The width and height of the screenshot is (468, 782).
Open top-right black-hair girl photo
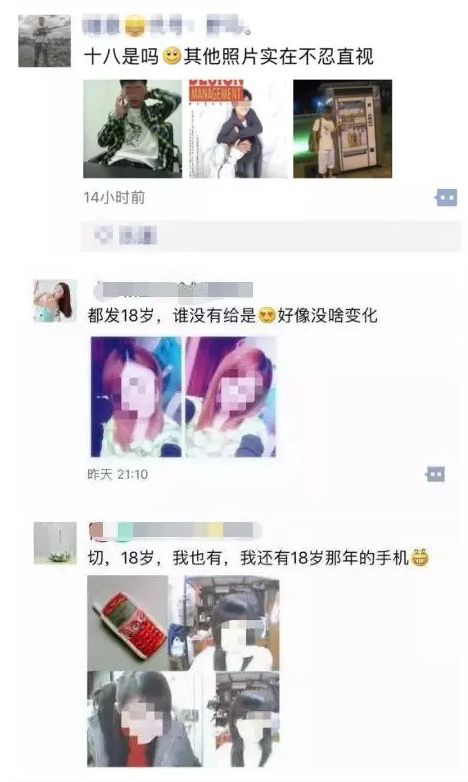click(225, 622)
